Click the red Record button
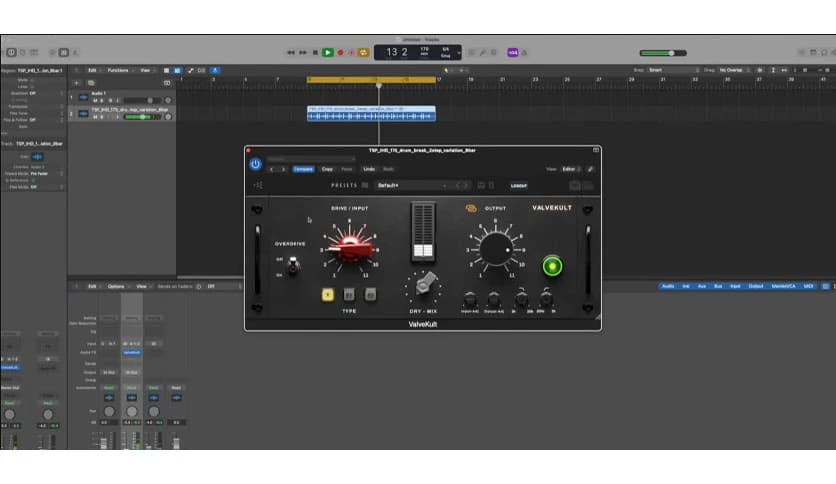Image resolution: width=836 pixels, height=484 pixels. point(341,52)
